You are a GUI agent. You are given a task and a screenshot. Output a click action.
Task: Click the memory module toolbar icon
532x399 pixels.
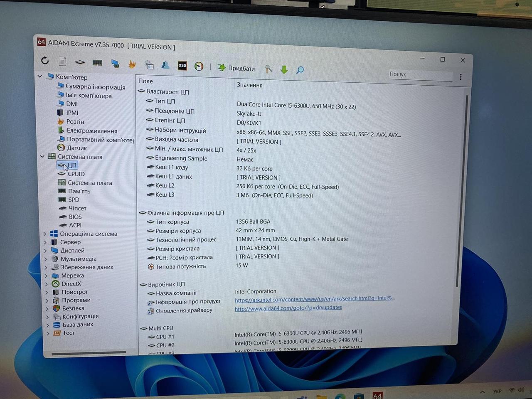[x=97, y=63]
